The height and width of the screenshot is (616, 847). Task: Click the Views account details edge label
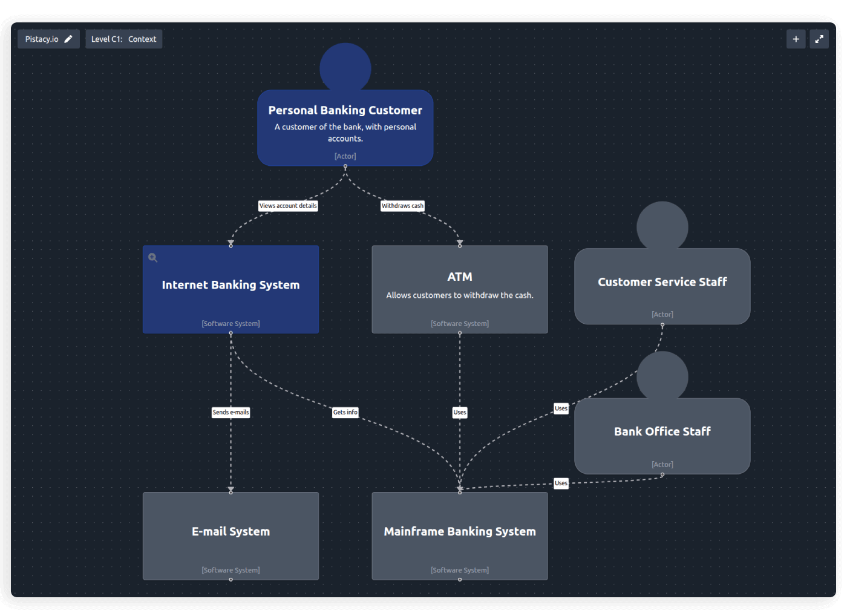pos(288,205)
